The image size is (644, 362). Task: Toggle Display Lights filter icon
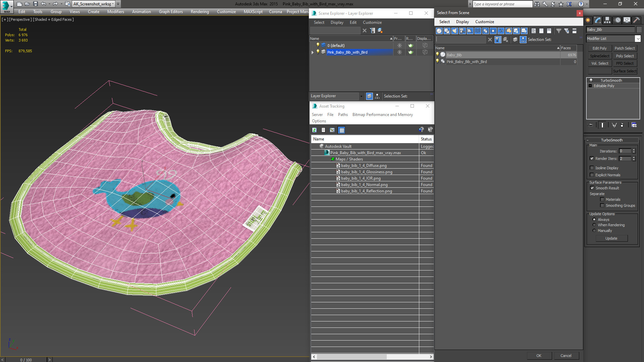(x=454, y=31)
